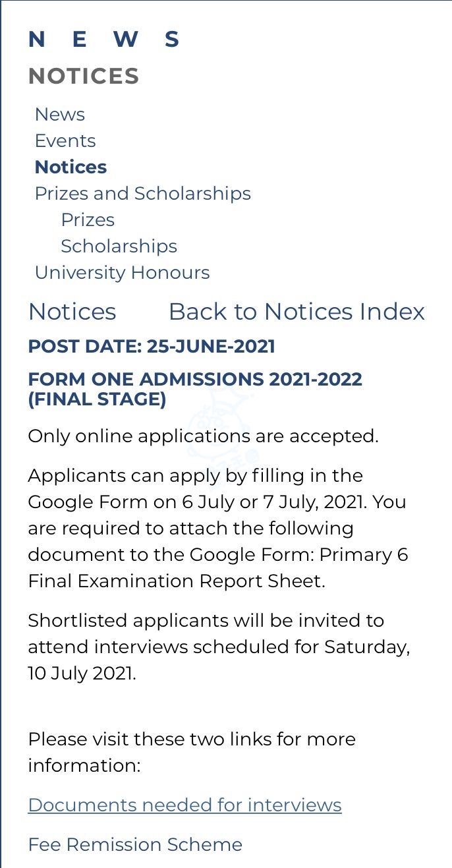Open Documents needed for interviews link
This screenshot has width=452, height=868.
(x=184, y=805)
